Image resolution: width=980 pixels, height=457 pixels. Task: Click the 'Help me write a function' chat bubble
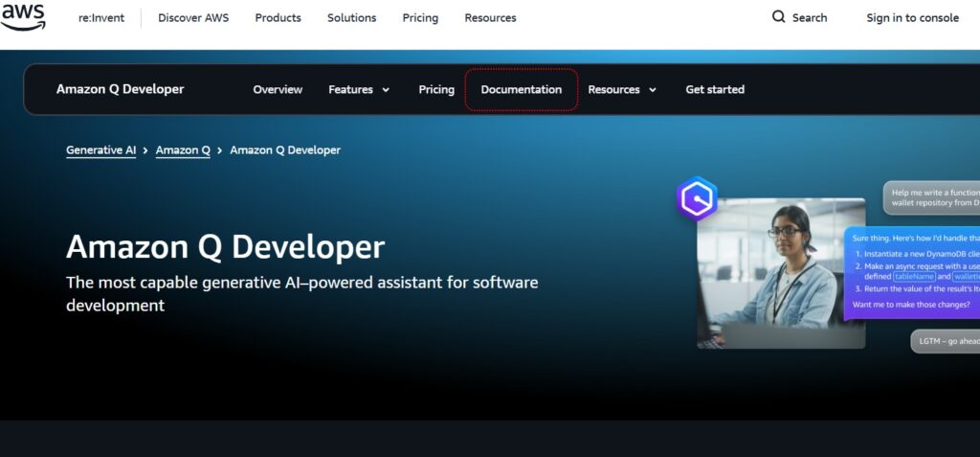(931, 197)
